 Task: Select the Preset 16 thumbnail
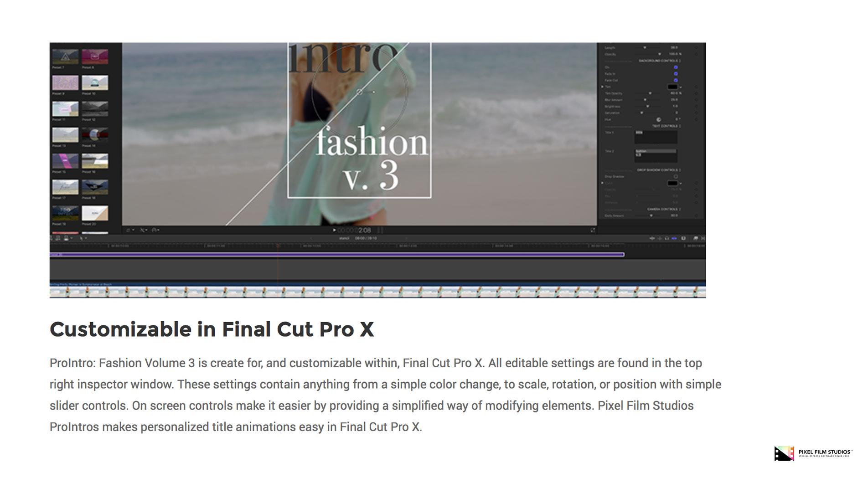coord(95,161)
